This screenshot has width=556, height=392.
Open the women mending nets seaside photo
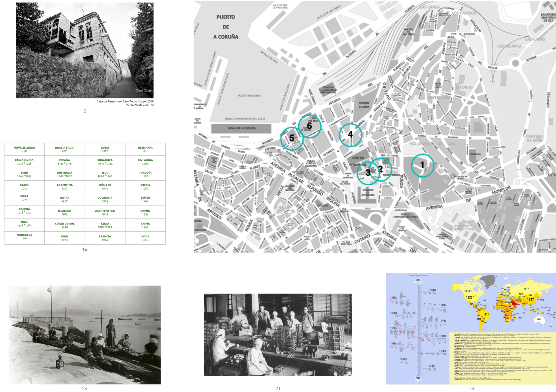pyautogui.click(x=85, y=335)
